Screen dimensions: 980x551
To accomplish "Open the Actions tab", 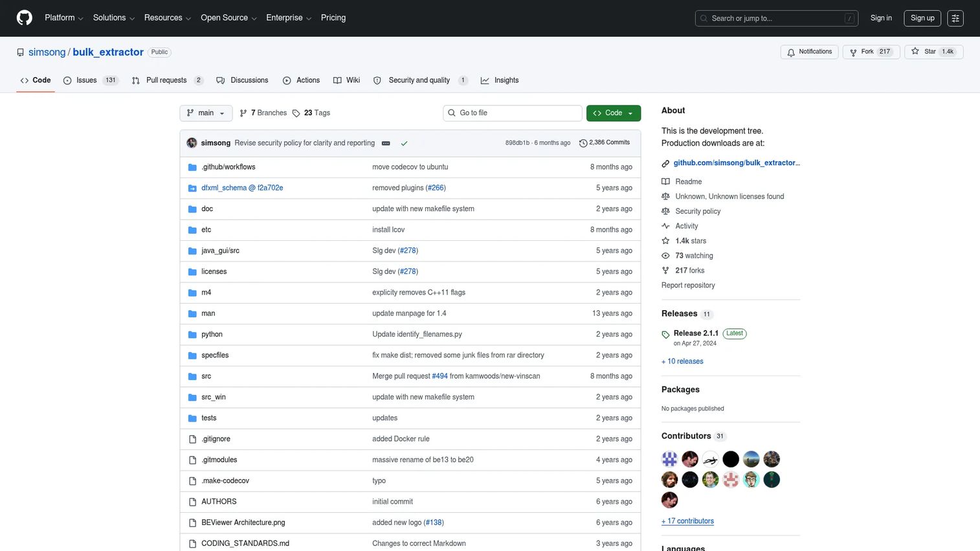I will click(x=301, y=80).
